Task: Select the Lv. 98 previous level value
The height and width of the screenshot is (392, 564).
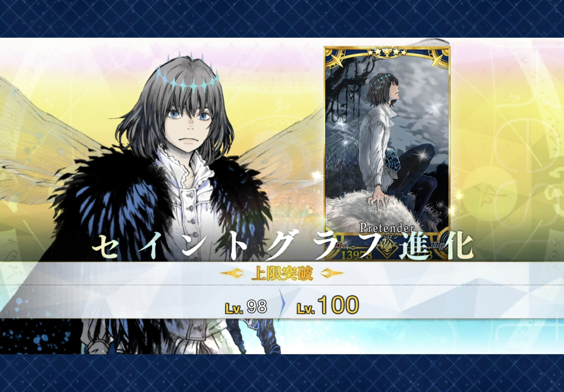Action: point(246,307)
